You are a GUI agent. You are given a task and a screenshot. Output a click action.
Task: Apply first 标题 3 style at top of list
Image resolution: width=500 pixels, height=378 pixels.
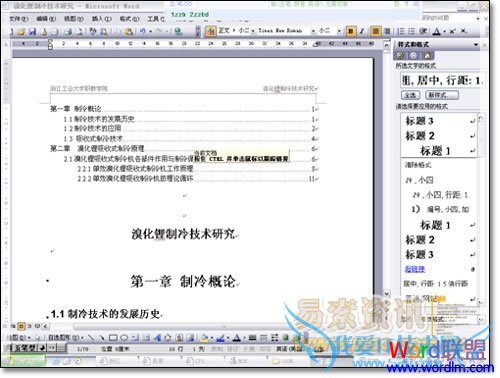(439, 121)
